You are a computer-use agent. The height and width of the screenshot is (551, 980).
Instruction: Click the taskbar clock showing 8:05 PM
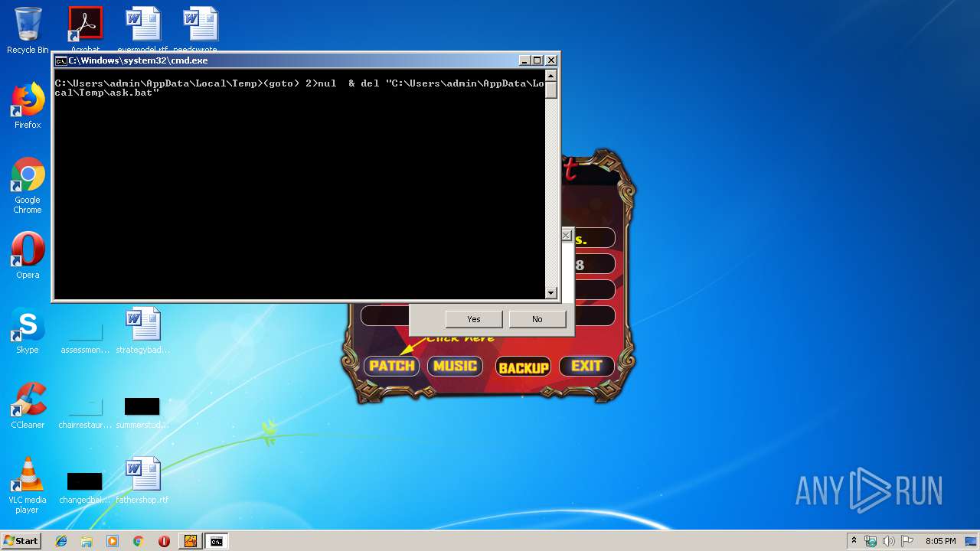940,541
